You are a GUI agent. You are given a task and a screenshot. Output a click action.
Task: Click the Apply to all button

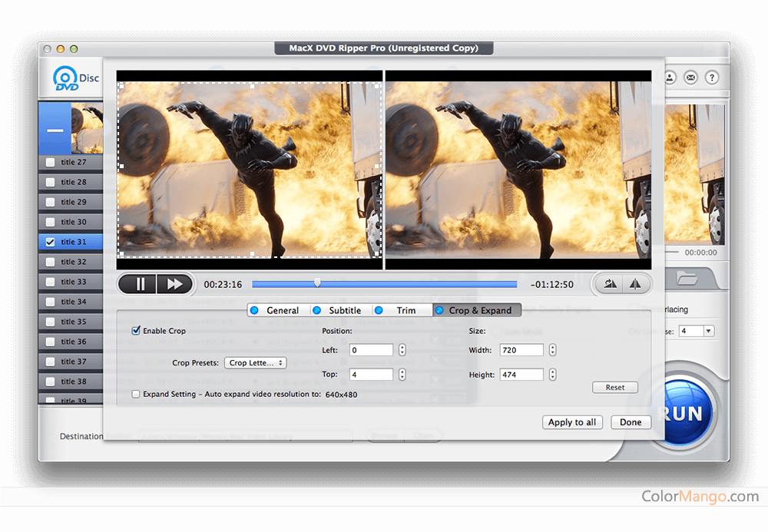tap(572, 422)
